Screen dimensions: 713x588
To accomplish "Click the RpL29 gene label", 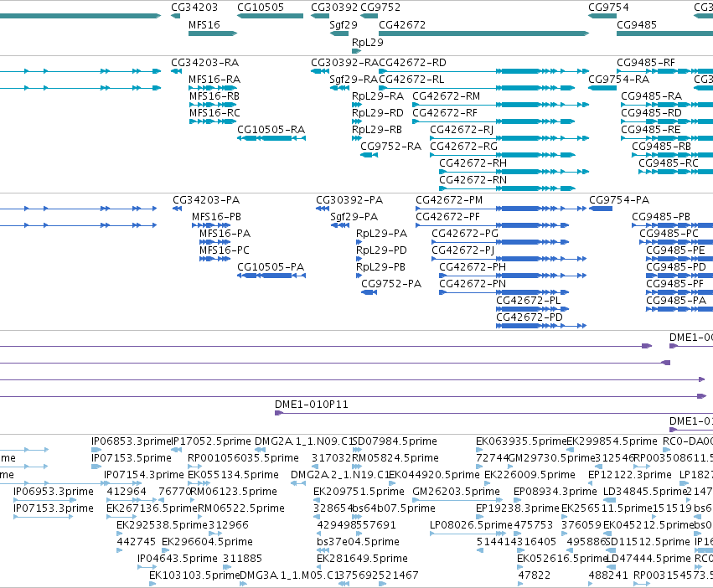I will coord(368,42).
